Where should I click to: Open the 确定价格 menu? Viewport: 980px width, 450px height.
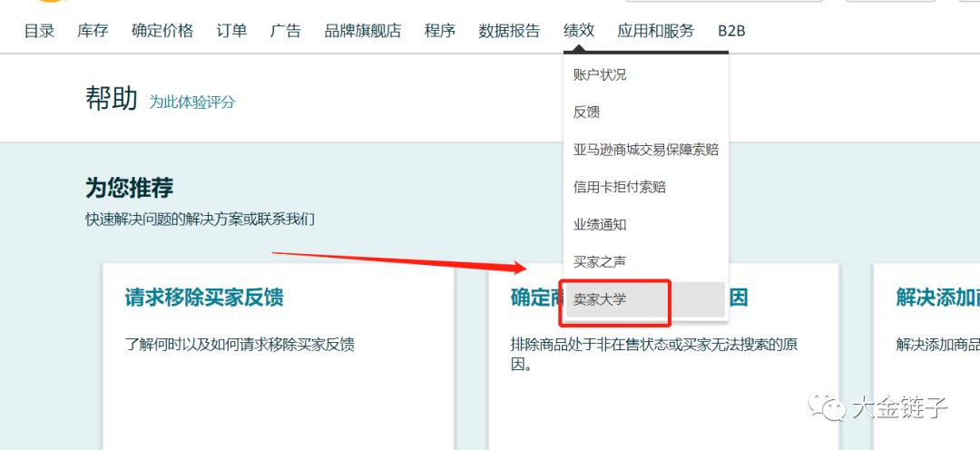162,31
